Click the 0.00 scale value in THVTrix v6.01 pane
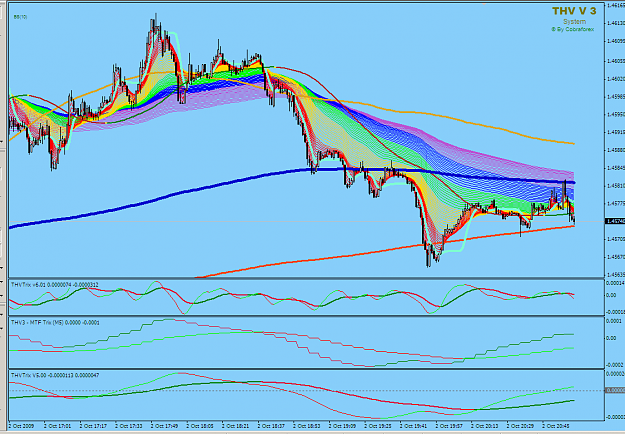This screenshot has width=625, height=434. point(611,295)
